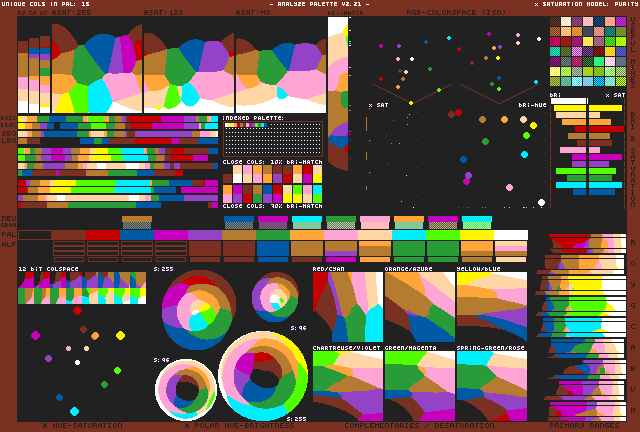This screenshot has width=640, height=432.
Task: Select the Yellow/Blue complementaries panel
Action: [491, 308]
